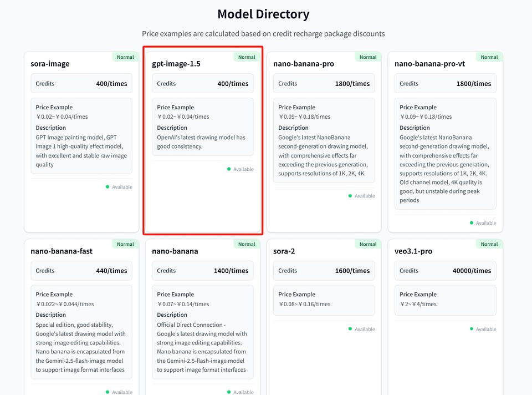532x395 pixels.
Task: Click the Normal badge on veo3.1-pro card
Action: [x=489, y=244]
